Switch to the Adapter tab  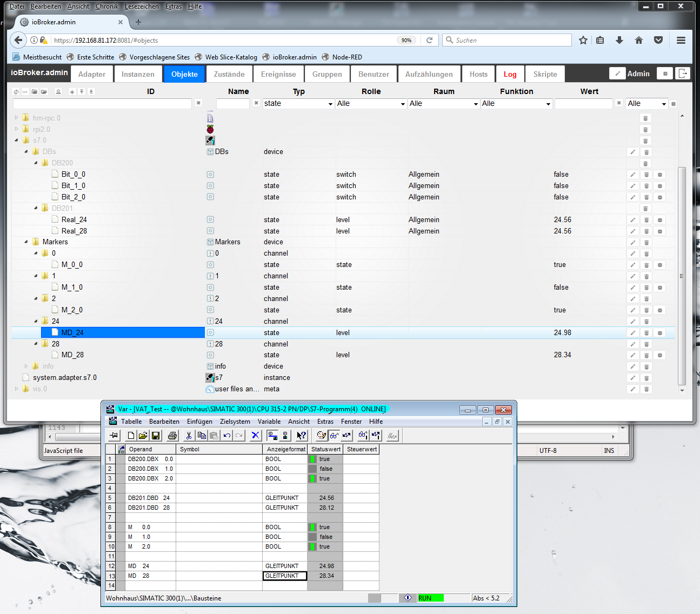[x=92, y=74]
